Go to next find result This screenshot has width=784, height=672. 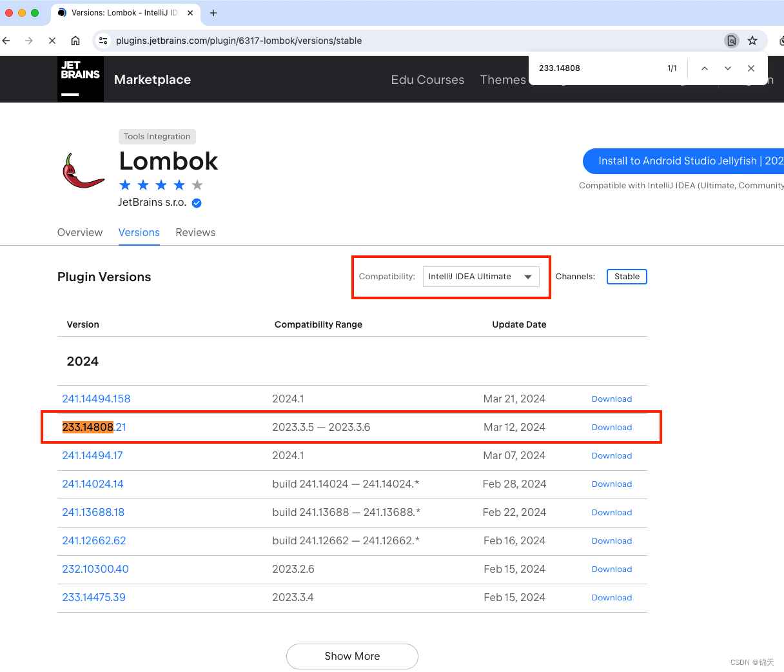pos(728,68)
